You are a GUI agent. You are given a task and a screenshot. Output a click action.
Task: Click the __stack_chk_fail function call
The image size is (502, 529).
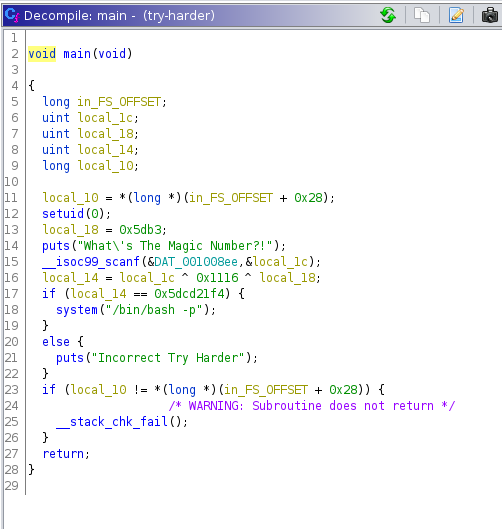[112, 421]
